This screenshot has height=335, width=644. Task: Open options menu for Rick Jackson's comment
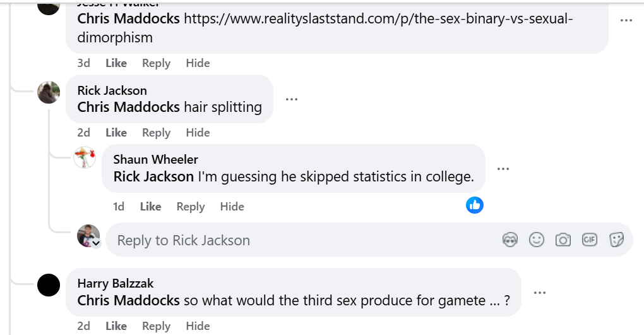click(291, 99)
